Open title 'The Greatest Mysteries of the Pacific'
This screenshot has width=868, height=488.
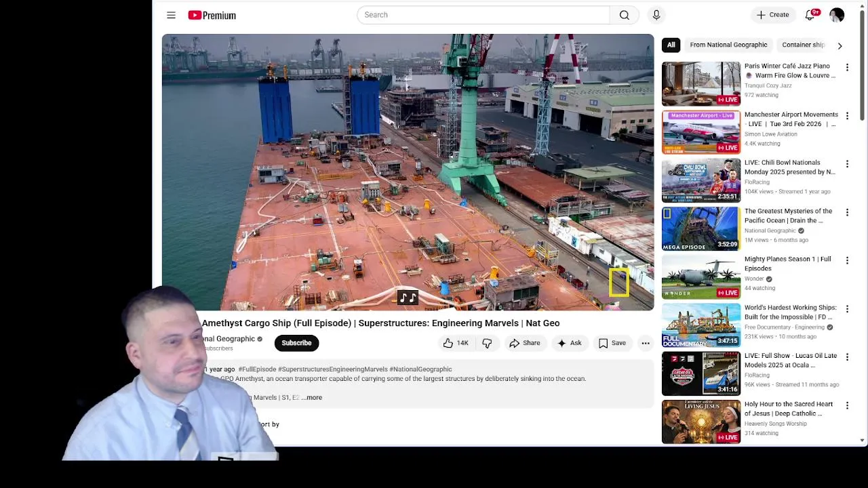788,216
